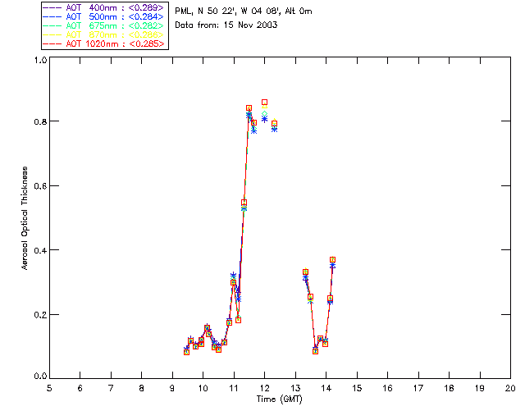Click the y-axis tick label 0.4

pyautogui.click(x=40, y=250)
